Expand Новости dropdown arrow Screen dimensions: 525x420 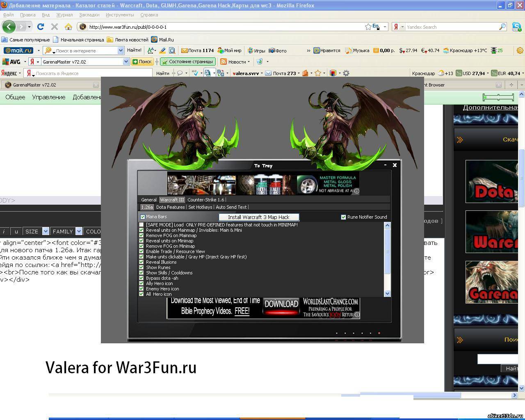[249, 62]
